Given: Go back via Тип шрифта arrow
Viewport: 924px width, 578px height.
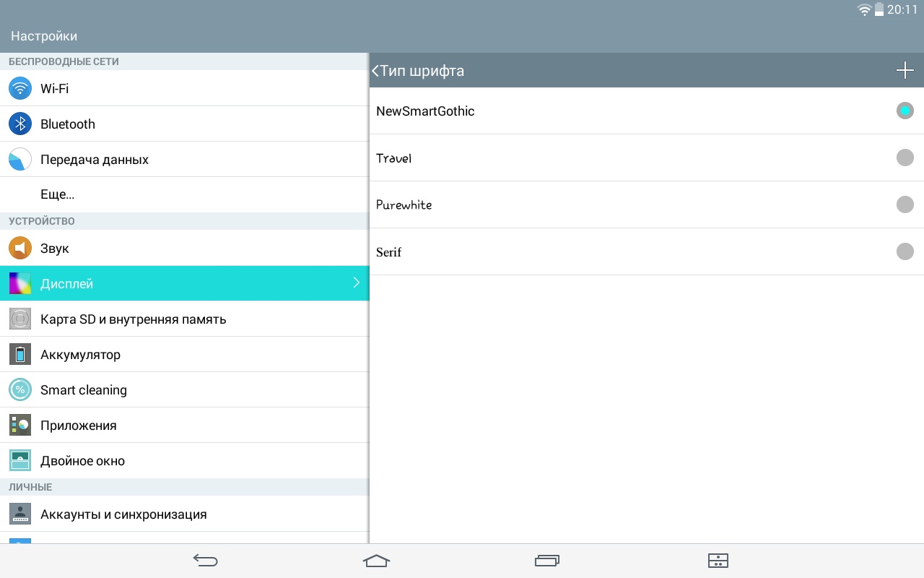Looking at the screenshot, I should (x=375, y=71).
